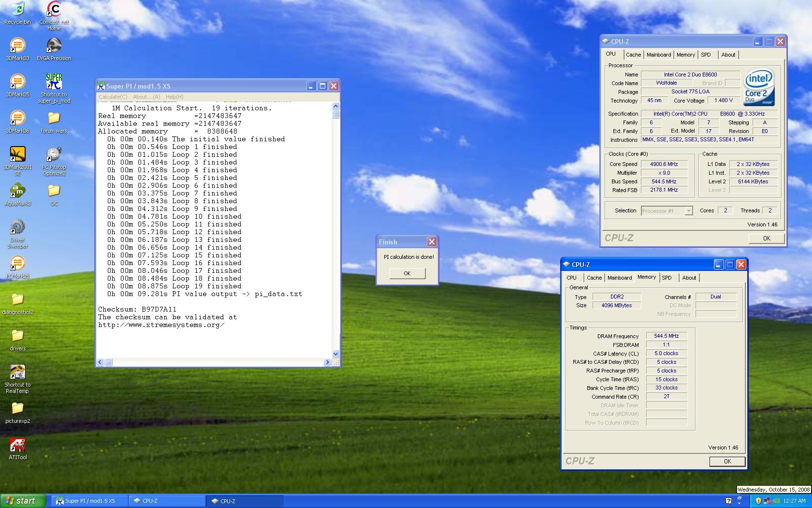The image size is (812, 508).
Task: Click Super PI vertical scrollbar up arrow
Action: [x=336, y=106]
